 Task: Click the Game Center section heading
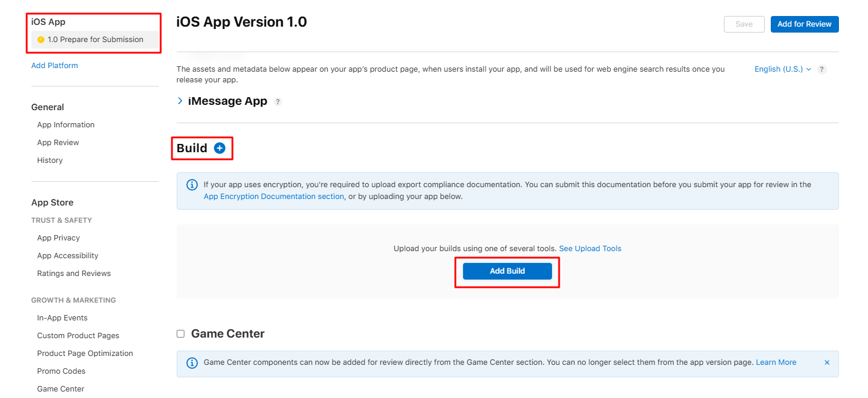[228, 334]
